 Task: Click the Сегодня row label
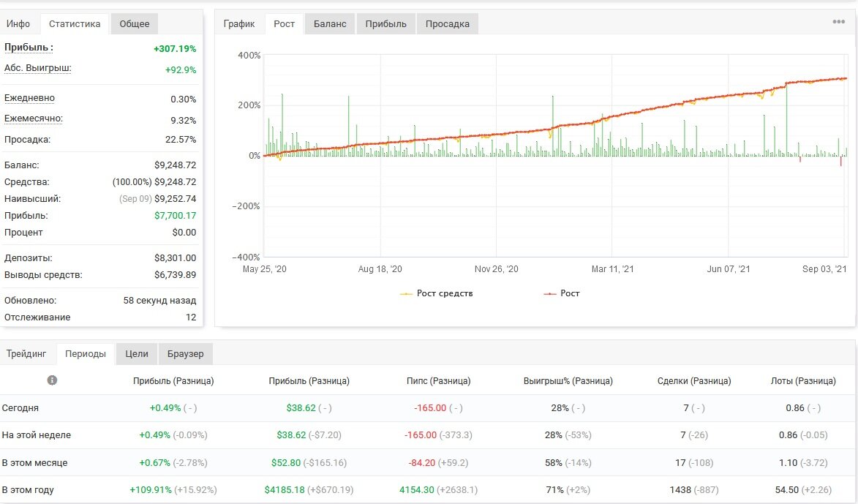click(x=20, y=408)
